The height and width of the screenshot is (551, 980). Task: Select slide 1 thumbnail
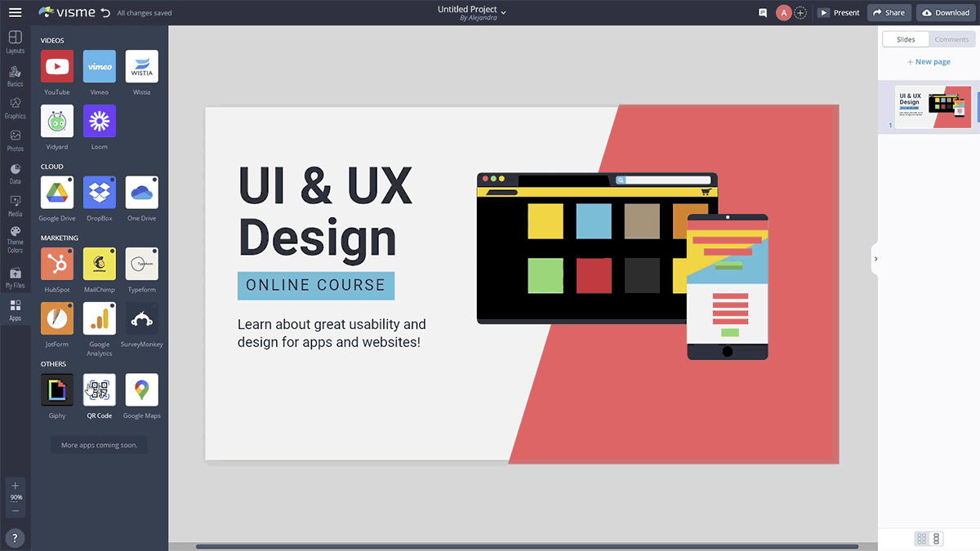coord(933,107)
